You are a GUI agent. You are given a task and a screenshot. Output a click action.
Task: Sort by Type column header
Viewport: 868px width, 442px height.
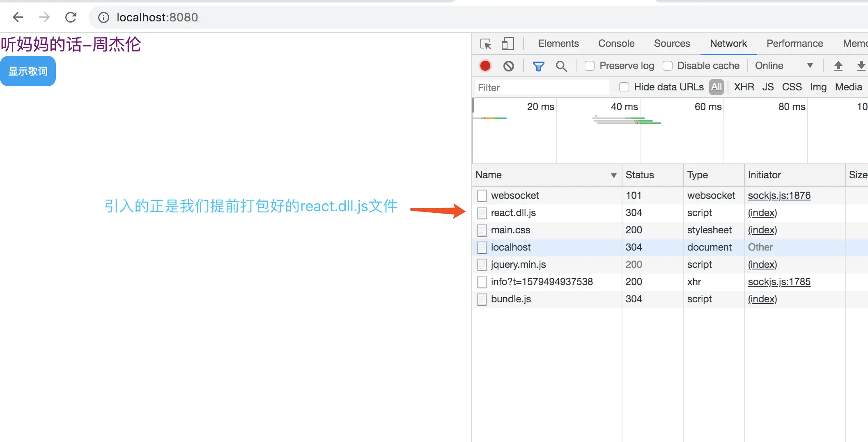(x=714, y=175)
